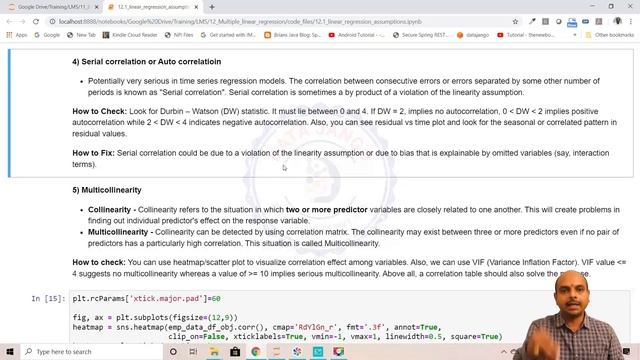Open the Google bookmark
The height and width of the screenshot is (360, 640).
point(47,35)
